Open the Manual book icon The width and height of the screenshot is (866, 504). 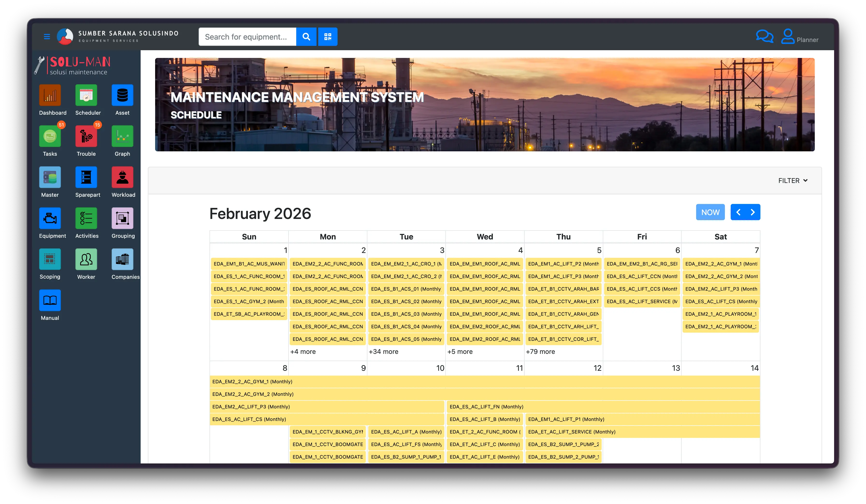click(50, 301)
